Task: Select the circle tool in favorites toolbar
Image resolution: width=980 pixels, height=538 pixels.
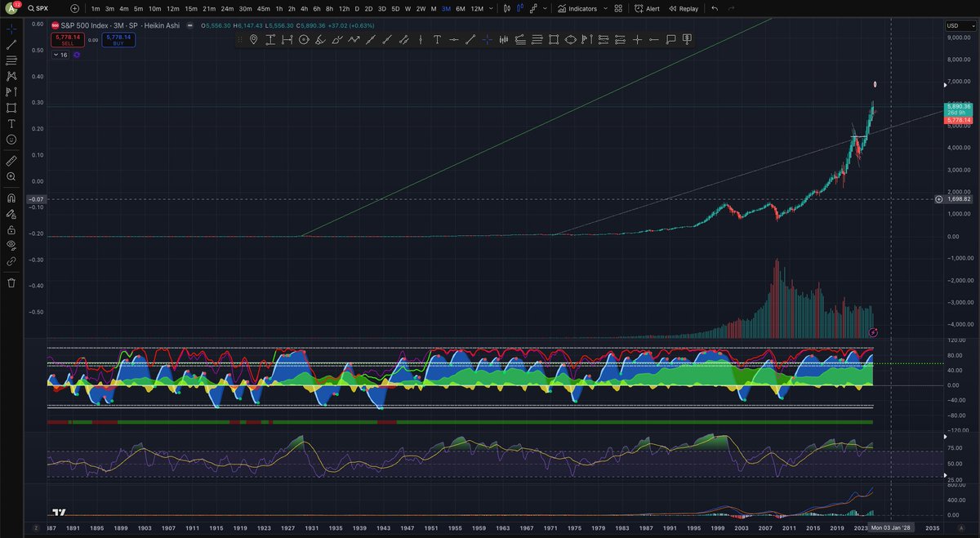Action: (303, 39)
